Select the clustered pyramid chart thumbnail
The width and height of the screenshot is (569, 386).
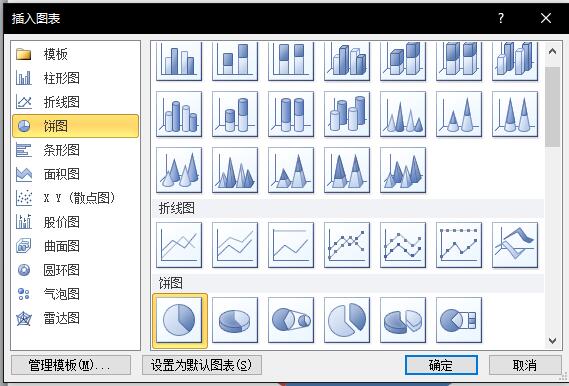click(235, 170)
